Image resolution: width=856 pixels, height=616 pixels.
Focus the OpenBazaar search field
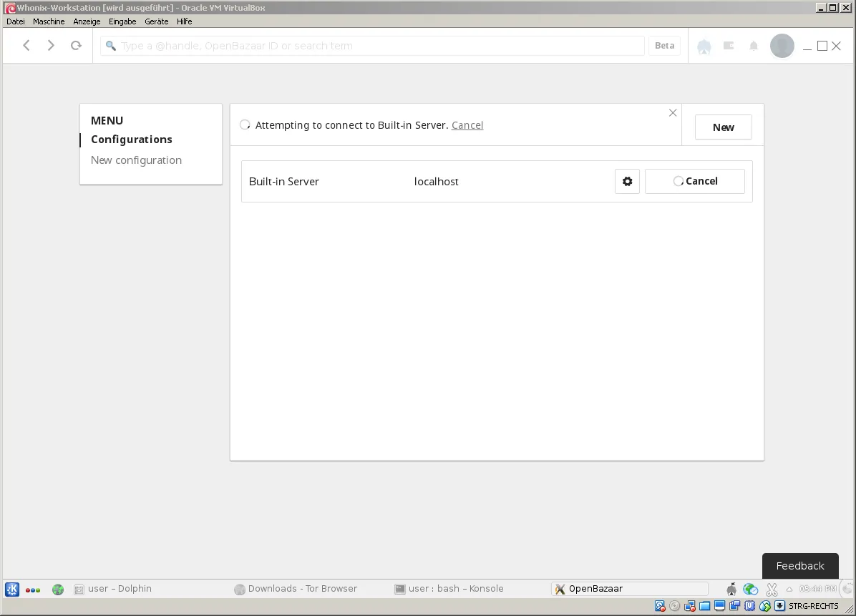(x=372, y=46)
